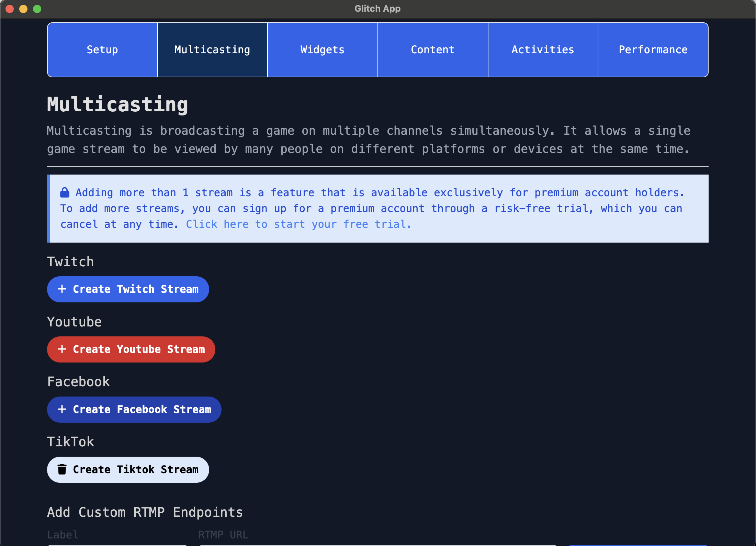
Task: Go to the Content tab
Action: (x=433, y=50)
